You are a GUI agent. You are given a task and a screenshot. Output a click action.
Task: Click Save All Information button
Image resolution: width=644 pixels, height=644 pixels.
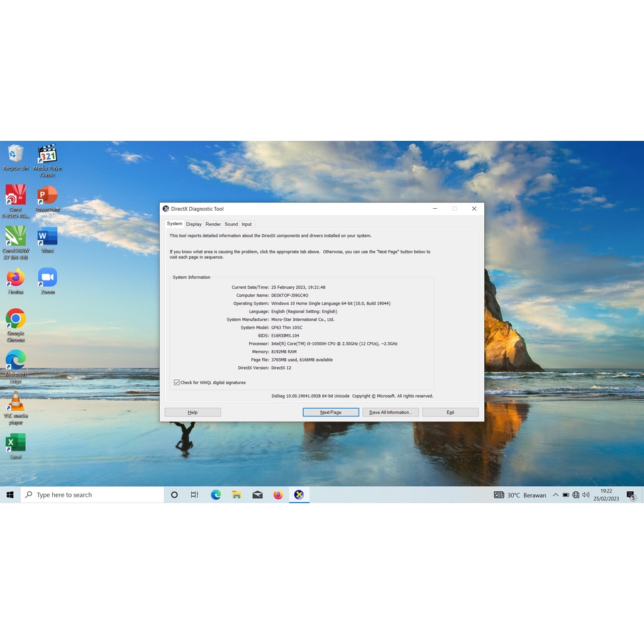390,412
